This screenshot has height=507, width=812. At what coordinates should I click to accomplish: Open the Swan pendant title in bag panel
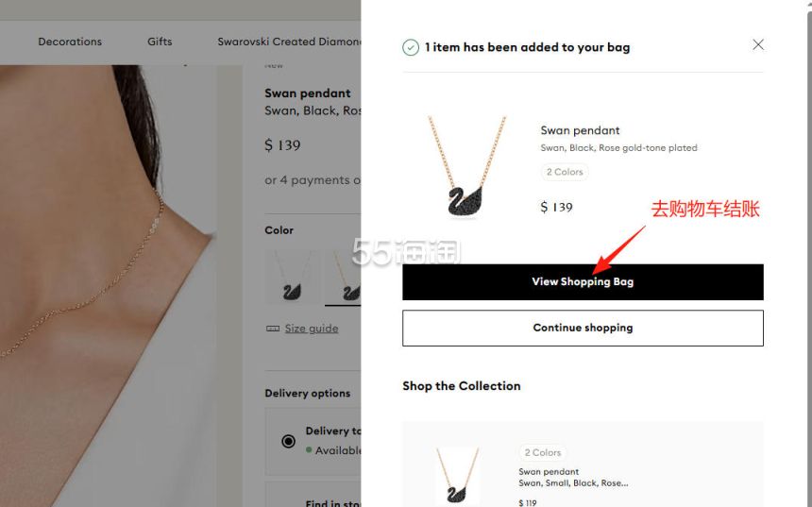[x=580, y=130]
